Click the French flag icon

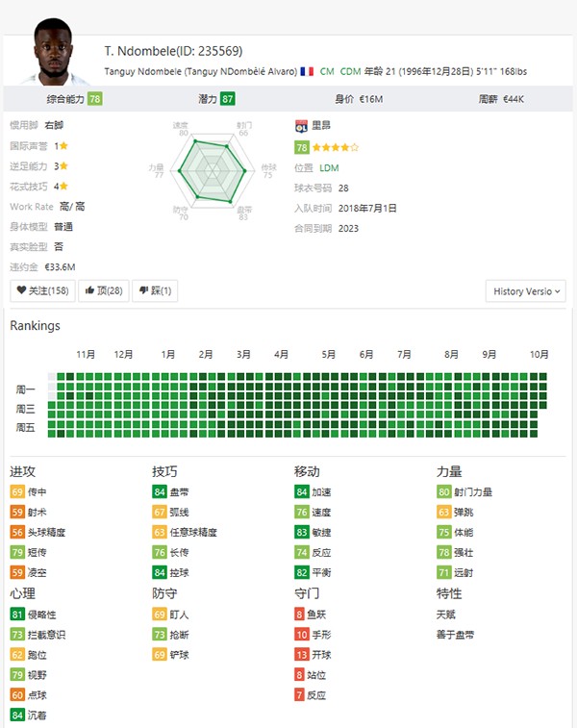pos(307,72)
